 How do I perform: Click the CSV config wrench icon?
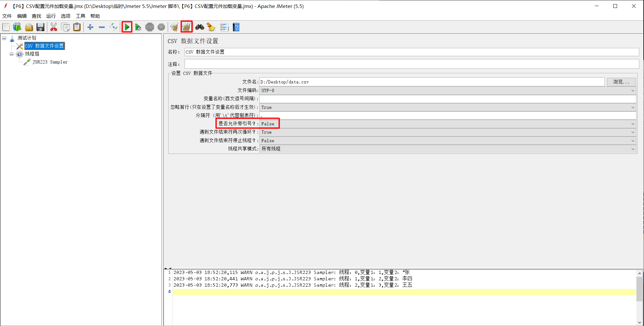[x=20, y=46]
